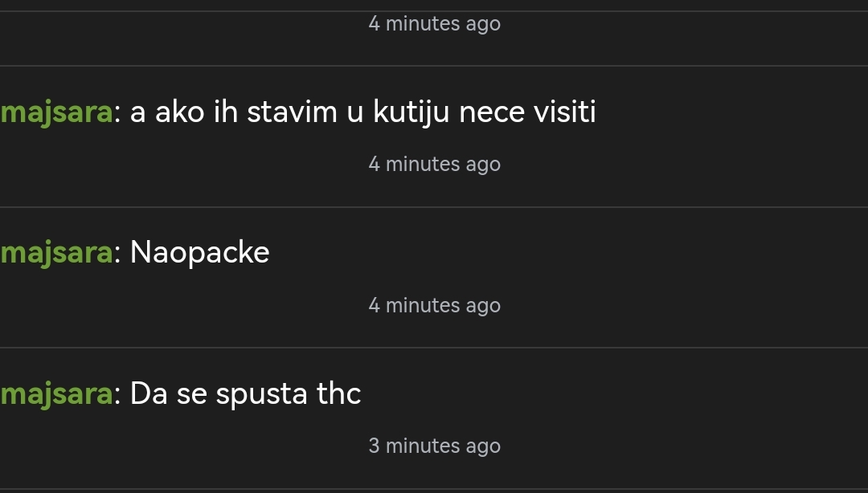Click the word 'visiti' ending the first message
This screenshot has height=493, width=868.
pyautogui.click(x=565, y=112)
